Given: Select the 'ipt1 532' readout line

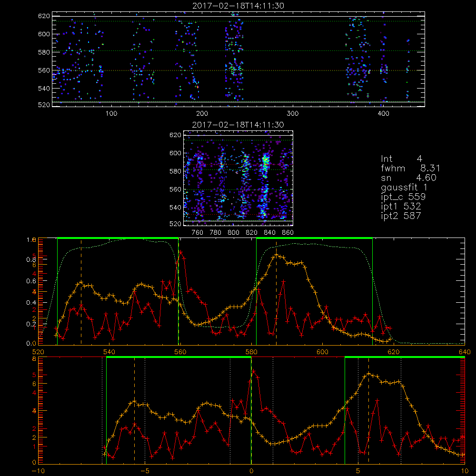Looking at the screenshot, I should [x=401, y=207].
